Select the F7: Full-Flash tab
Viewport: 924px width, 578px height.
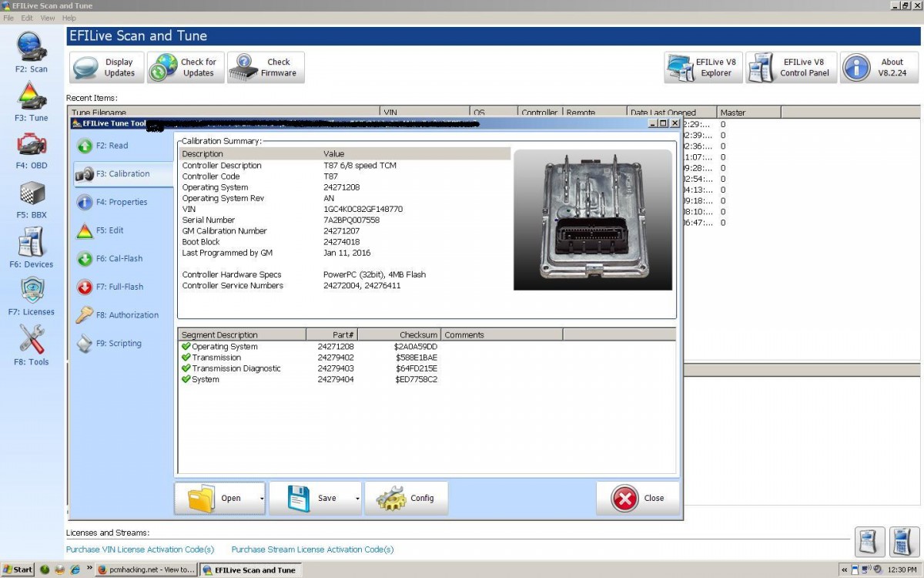point(123,287)
